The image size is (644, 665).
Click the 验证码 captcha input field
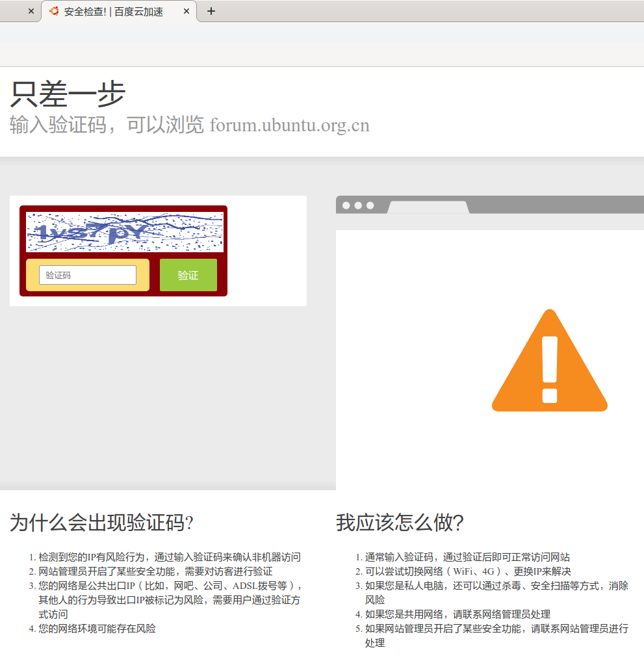point(88,275)
